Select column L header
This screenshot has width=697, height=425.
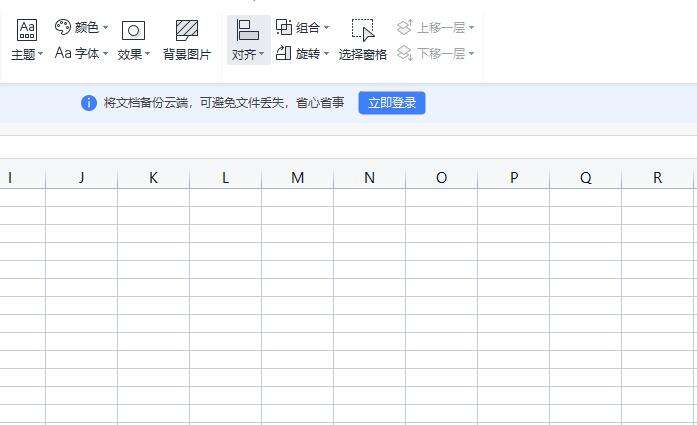click(x=225, y=178)
